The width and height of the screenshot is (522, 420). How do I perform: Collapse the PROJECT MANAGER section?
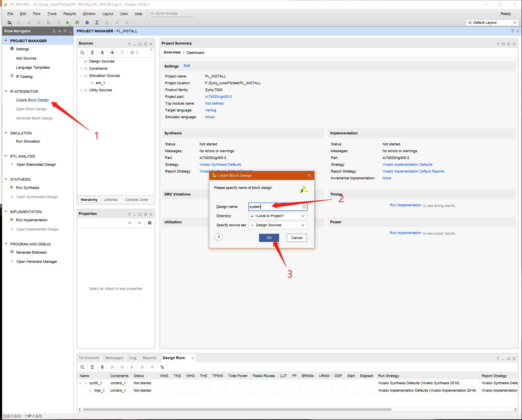[x=6, y=41]
